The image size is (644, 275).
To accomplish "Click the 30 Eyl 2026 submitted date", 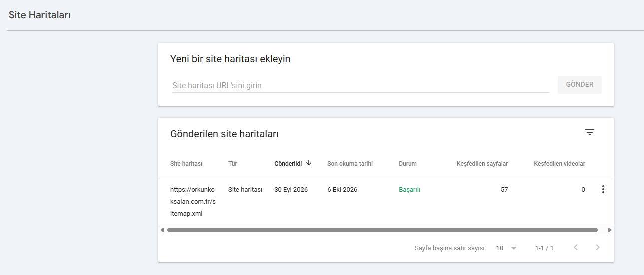I will click(291, 190).
